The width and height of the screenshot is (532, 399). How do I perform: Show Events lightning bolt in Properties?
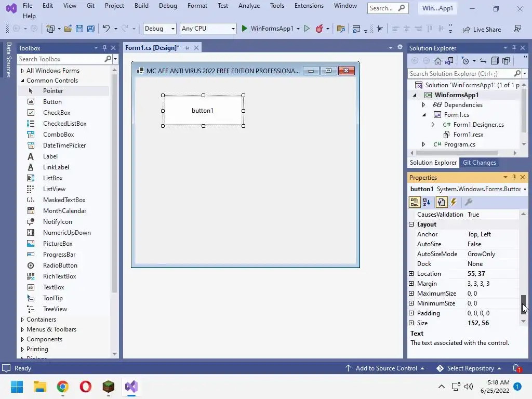tap(454, 202)
